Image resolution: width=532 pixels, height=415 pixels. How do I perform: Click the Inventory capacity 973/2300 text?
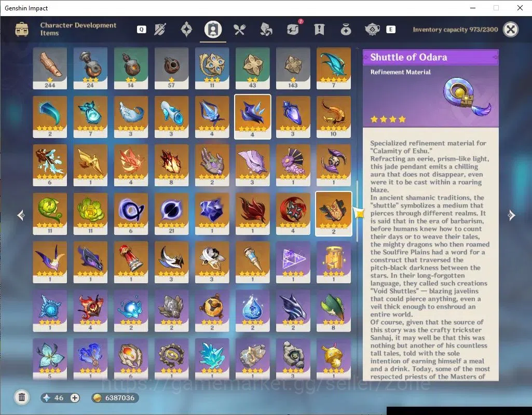pos(455,30)
